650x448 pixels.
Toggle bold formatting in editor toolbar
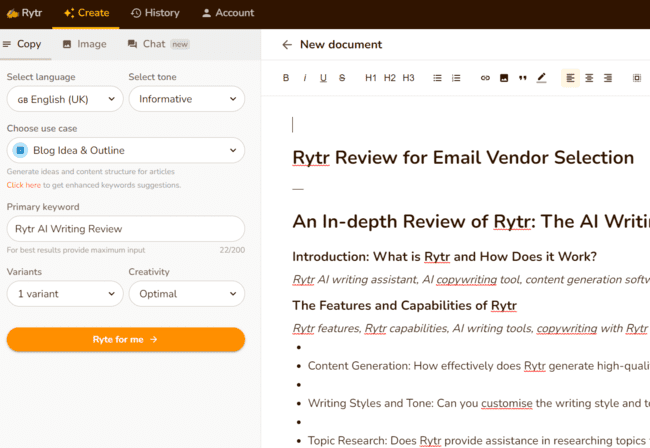pyautogui.click(x=286, y=78)
